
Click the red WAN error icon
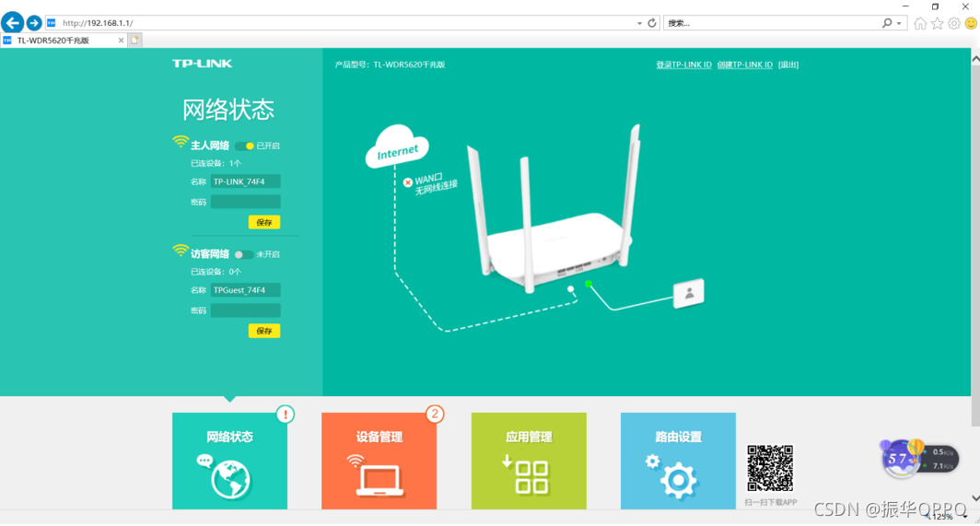(407, 182)
